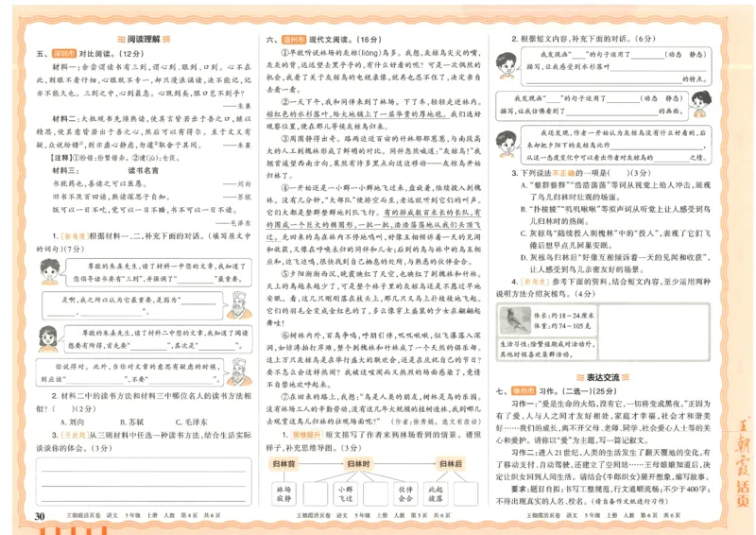Click the 朱熹 portrait beside 你说得对 bubble
The height and width of the screenshot is (535, 756).
tap(239, 371)
